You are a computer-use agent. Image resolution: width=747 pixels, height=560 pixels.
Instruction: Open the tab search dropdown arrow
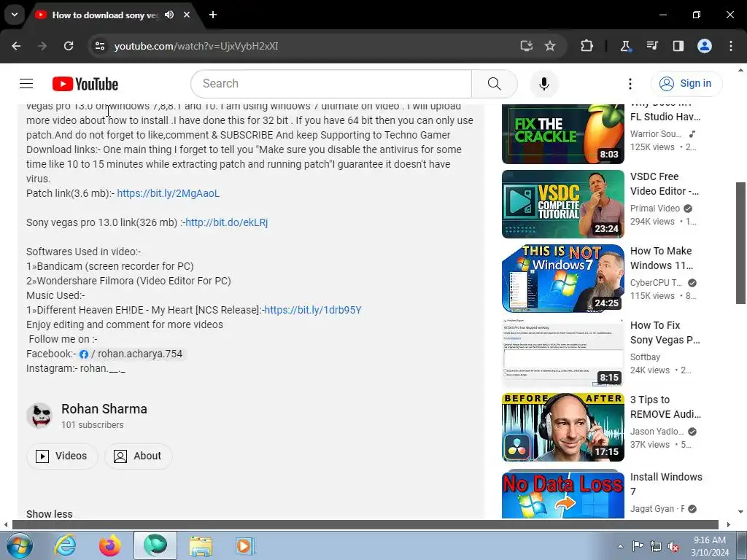coord(15,15)
